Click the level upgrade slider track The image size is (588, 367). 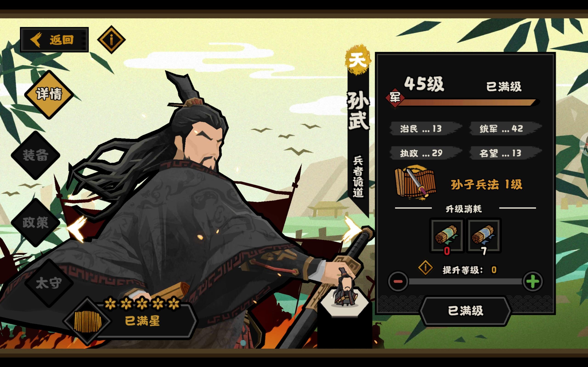point(465,282)
